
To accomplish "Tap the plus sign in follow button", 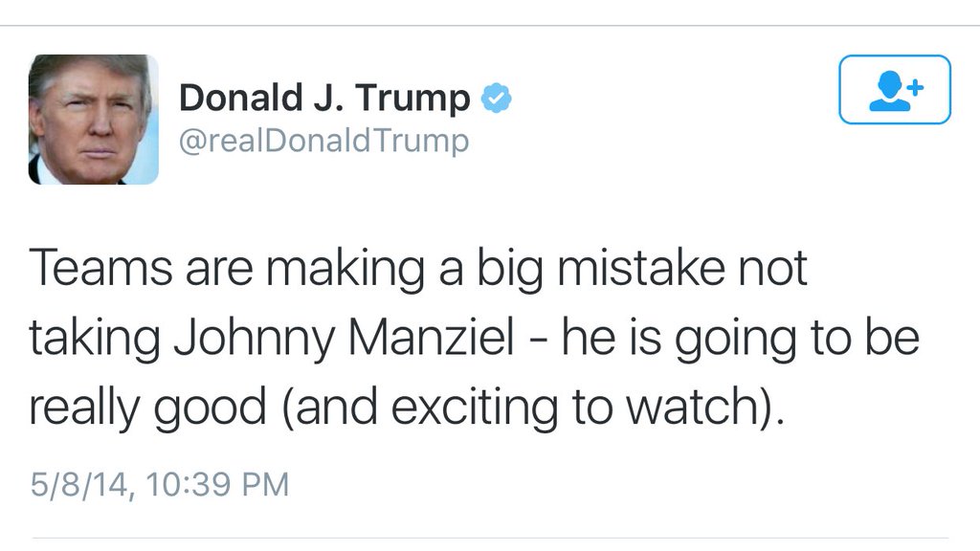I will click(x=915, y=86).
